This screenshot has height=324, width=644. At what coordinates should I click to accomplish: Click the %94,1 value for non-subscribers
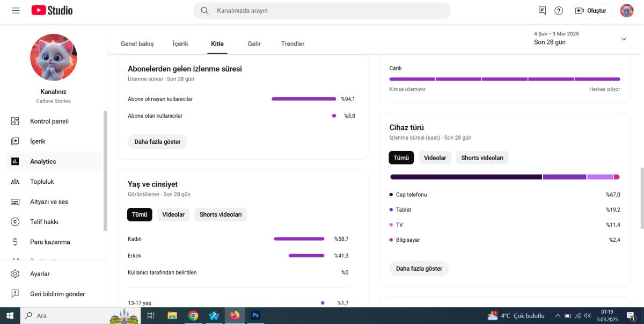pyautogui.click(x=348, y=99)
